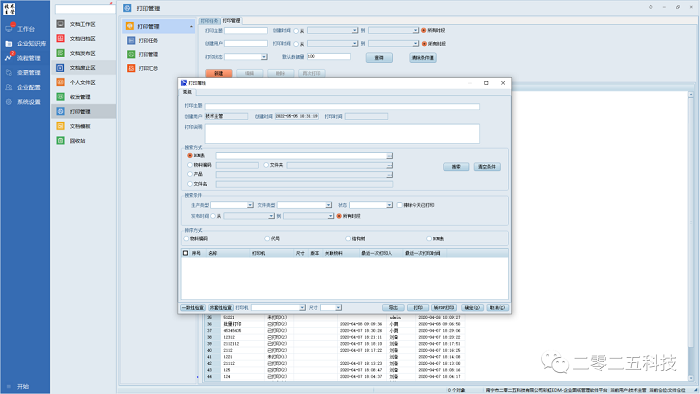Click the 企业知识库 folder icon
Viewport: 700px width, 394px height.
(9, 44)
